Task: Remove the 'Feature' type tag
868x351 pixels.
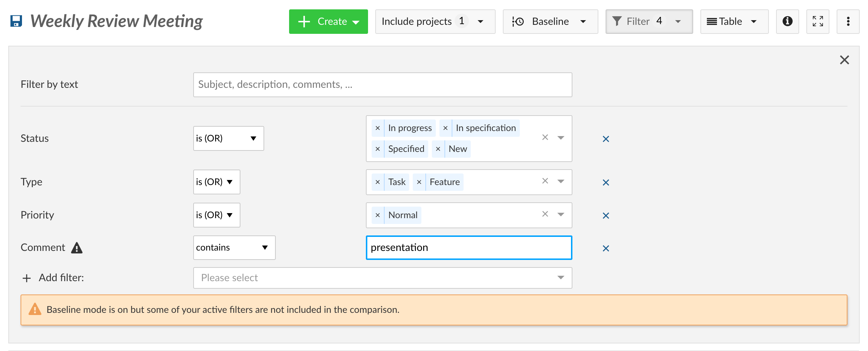Action: pos(419,182)
